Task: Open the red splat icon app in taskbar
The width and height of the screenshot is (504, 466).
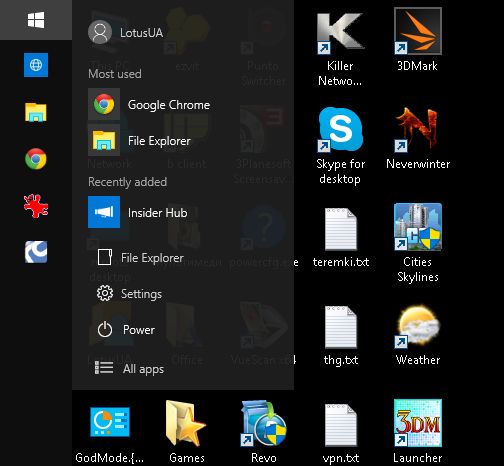Action: coord(36,206)
